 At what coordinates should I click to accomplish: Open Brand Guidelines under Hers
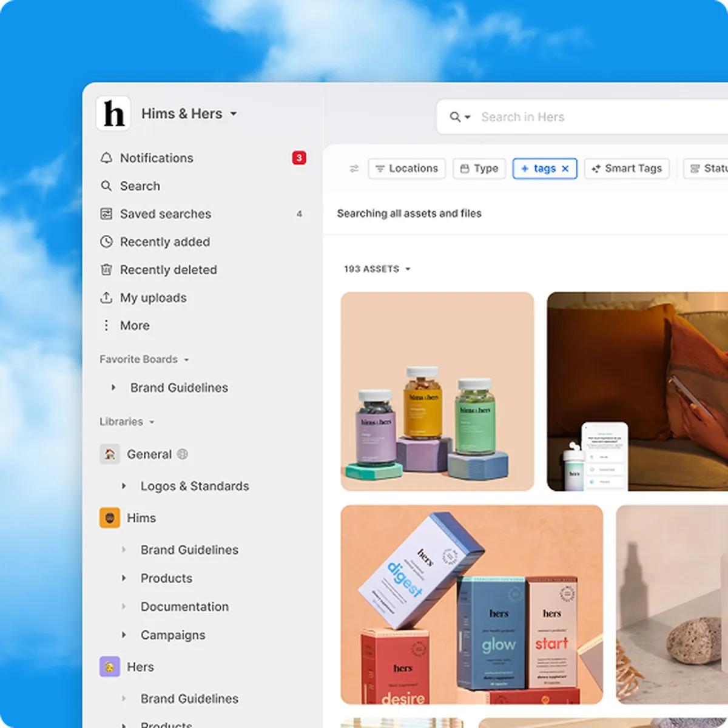tap(189, 698)
